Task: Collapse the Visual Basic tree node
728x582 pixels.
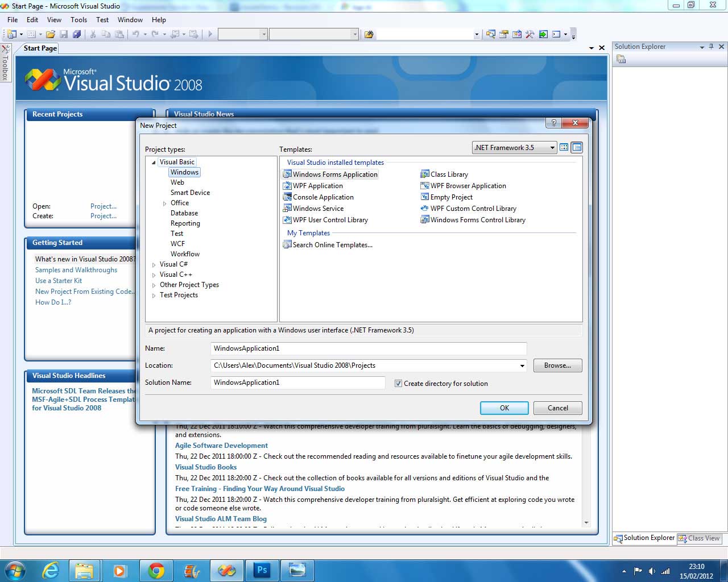Action: coord(154,163)
